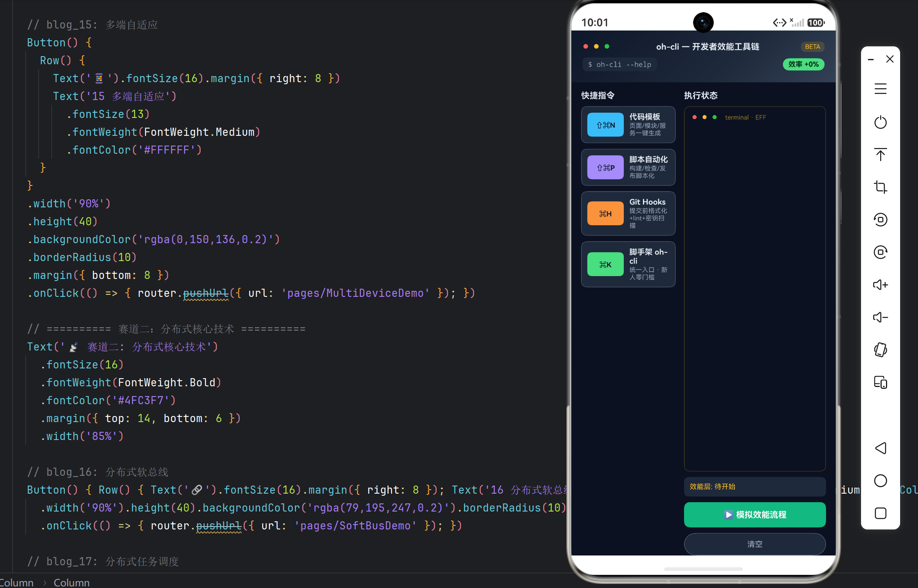
Task: Minimize the emulator toolbar panel
Action: click(x=871, y=59)
